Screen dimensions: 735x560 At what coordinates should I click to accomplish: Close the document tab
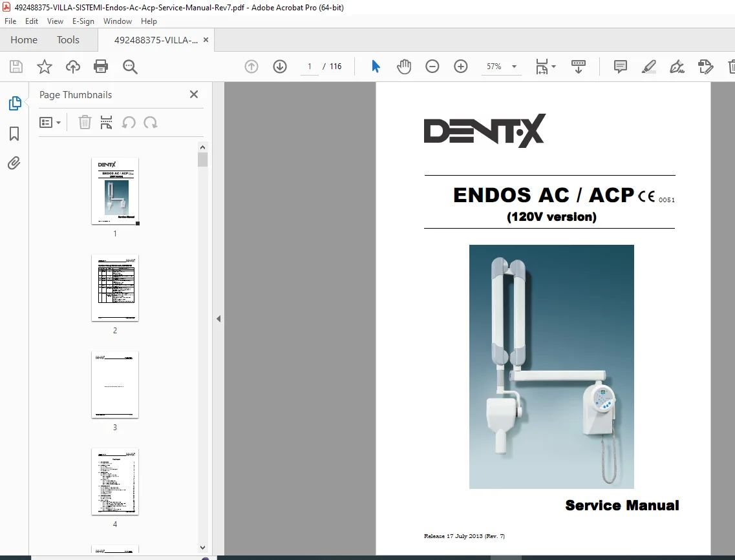coord(206,40)
